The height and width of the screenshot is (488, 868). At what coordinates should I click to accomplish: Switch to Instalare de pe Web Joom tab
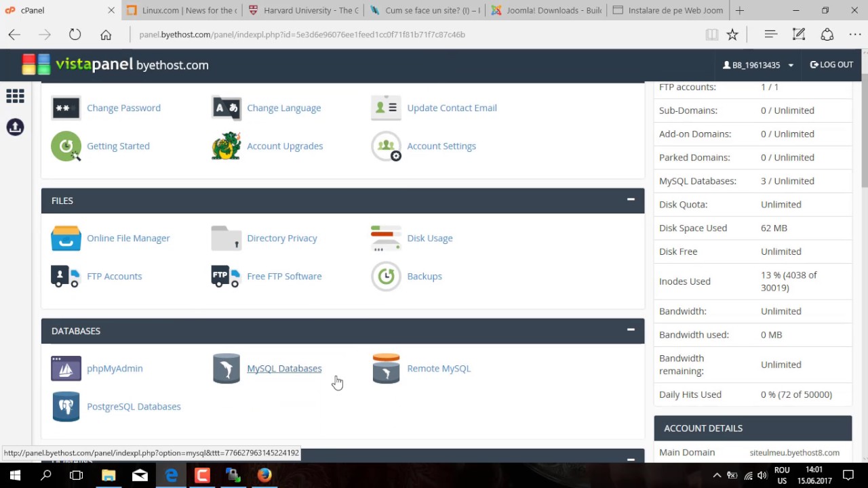[x=667, y=10]
